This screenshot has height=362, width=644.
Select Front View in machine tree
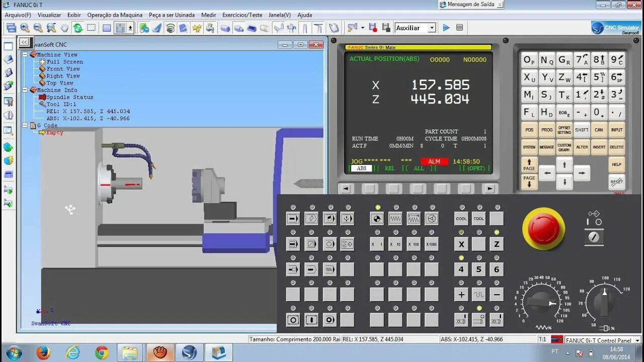(x=63, y=69)
